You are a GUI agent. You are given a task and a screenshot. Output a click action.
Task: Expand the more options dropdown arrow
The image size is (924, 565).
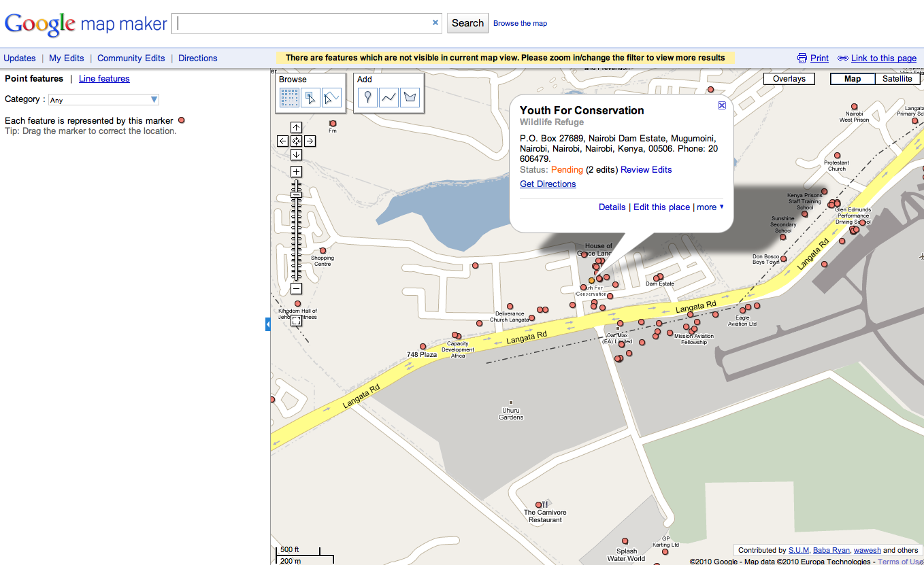[x=721, y=207]
